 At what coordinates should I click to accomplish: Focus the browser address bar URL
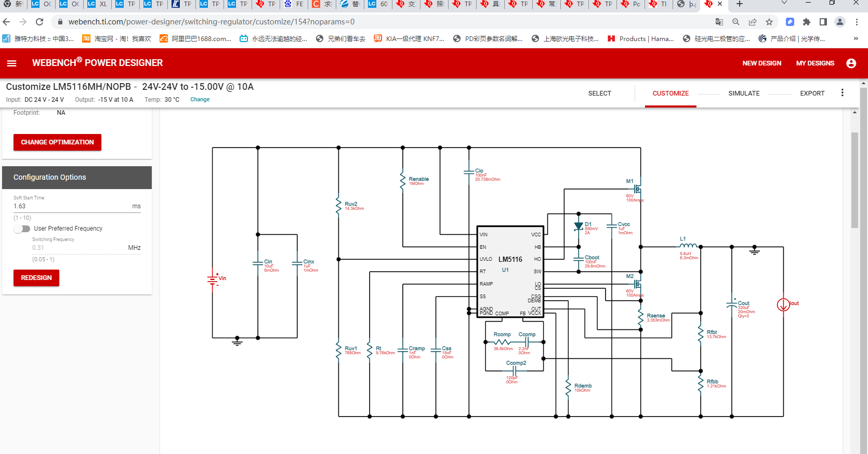[x=212, y=22]
